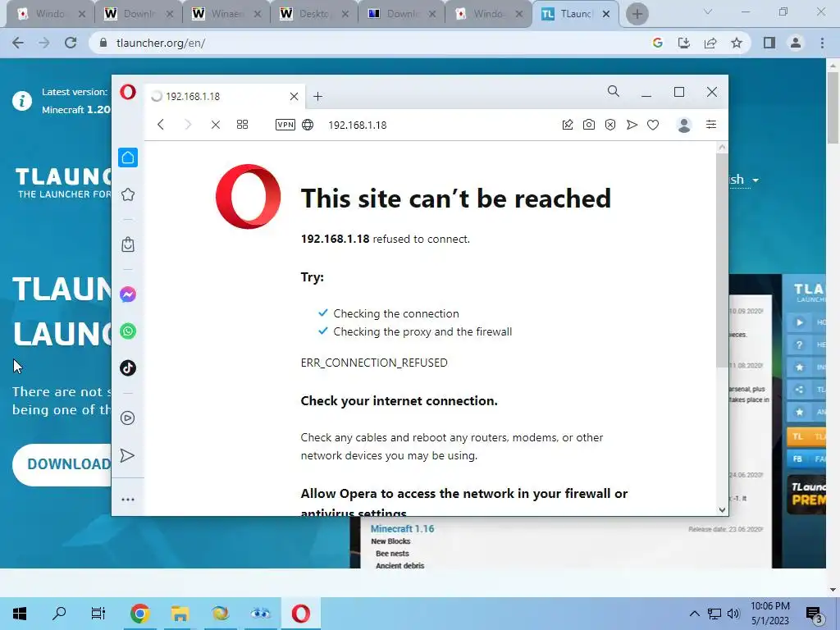Open Opera from taskbar
Screen dimensions: 840x630
pyautogui.click(x=300, y=614)
